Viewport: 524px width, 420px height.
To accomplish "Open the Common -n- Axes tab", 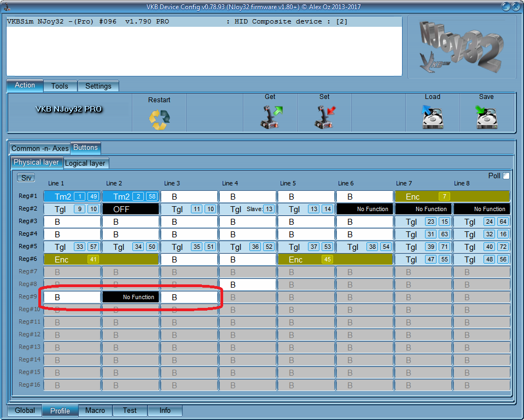I will (x=40, y=148).
